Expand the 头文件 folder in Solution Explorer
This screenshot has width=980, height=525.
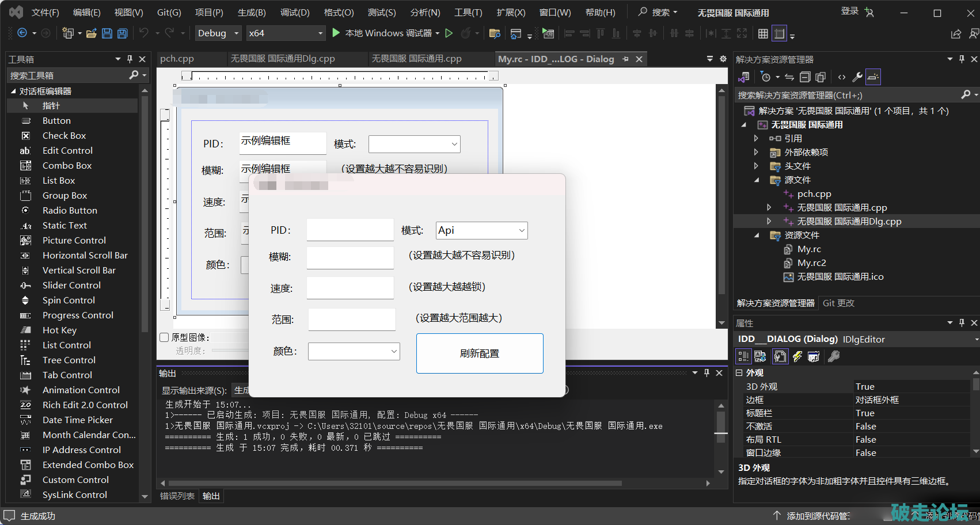(x=756, y=166)
